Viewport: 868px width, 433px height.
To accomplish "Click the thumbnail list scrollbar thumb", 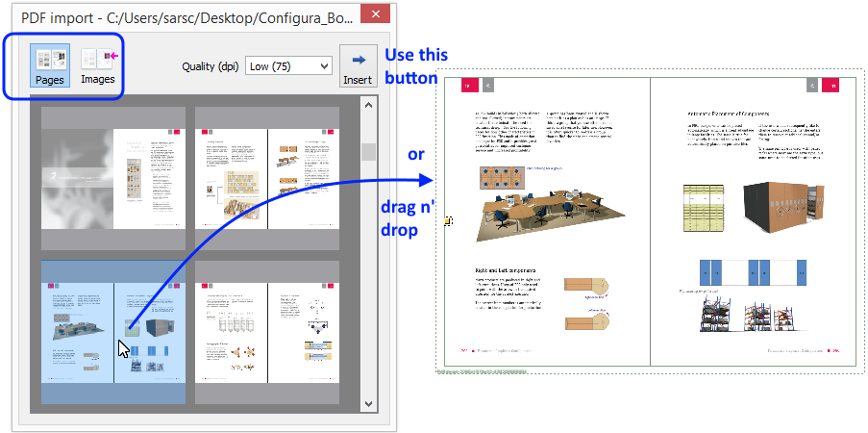I will tap(368, 152).
